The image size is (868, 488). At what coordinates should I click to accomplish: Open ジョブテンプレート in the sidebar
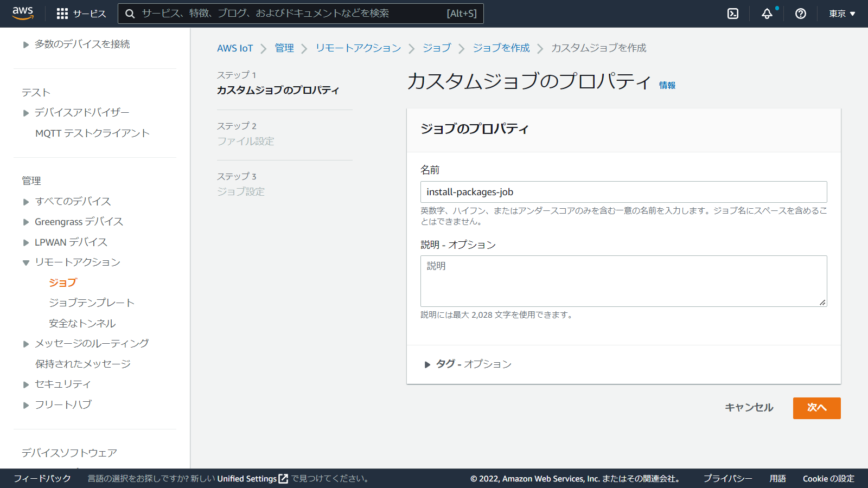tap(91, 303)
